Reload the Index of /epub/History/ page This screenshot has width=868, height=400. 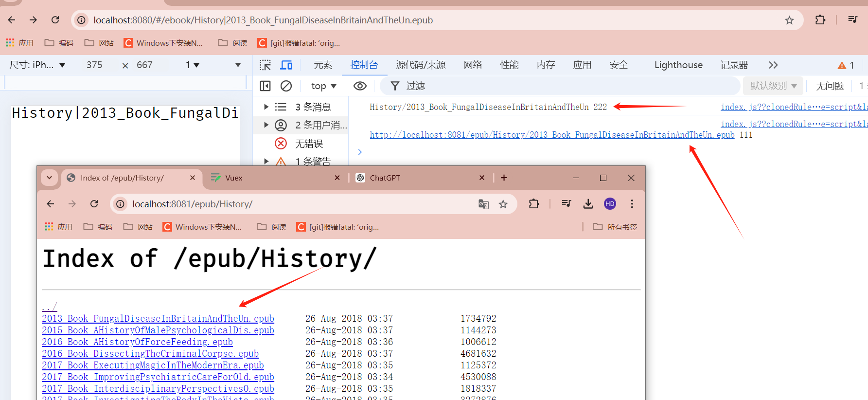[x=94, y=204]
